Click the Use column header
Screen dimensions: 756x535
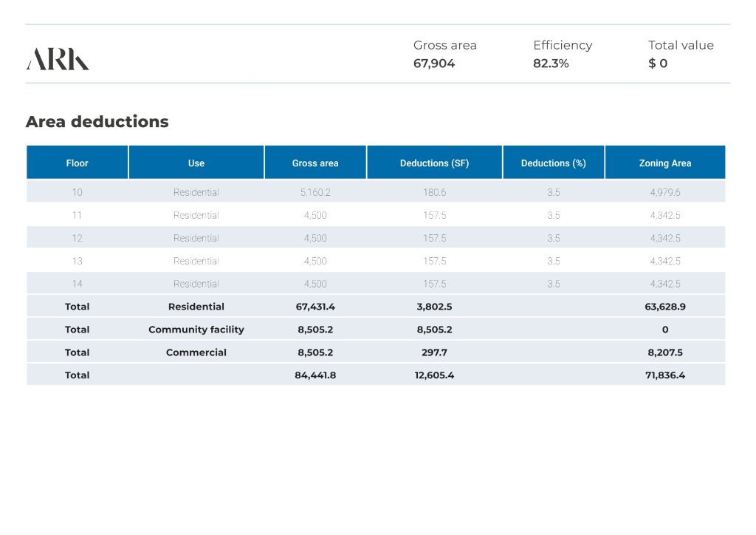[x=196, y=163]
